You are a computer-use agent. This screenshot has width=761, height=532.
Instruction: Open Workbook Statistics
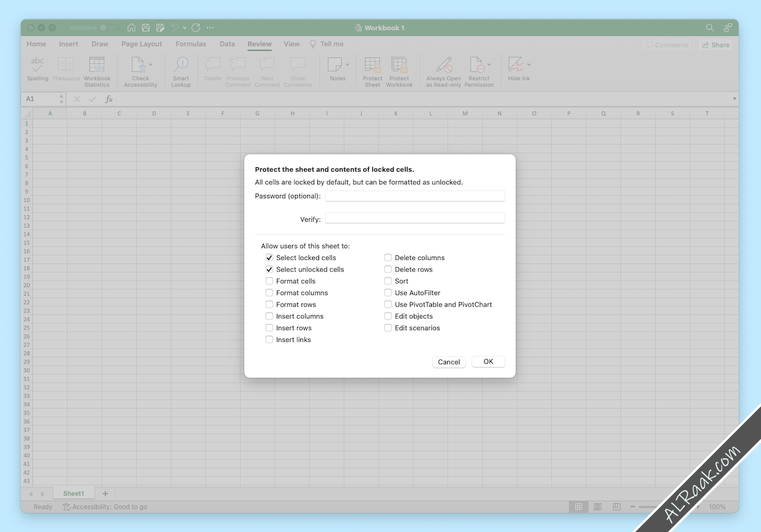[97, 72]
